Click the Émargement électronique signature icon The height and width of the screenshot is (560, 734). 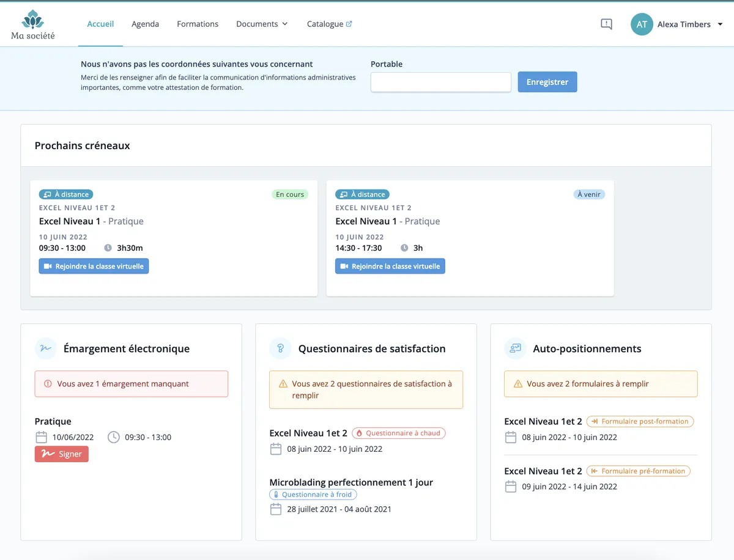click(45, 348)
